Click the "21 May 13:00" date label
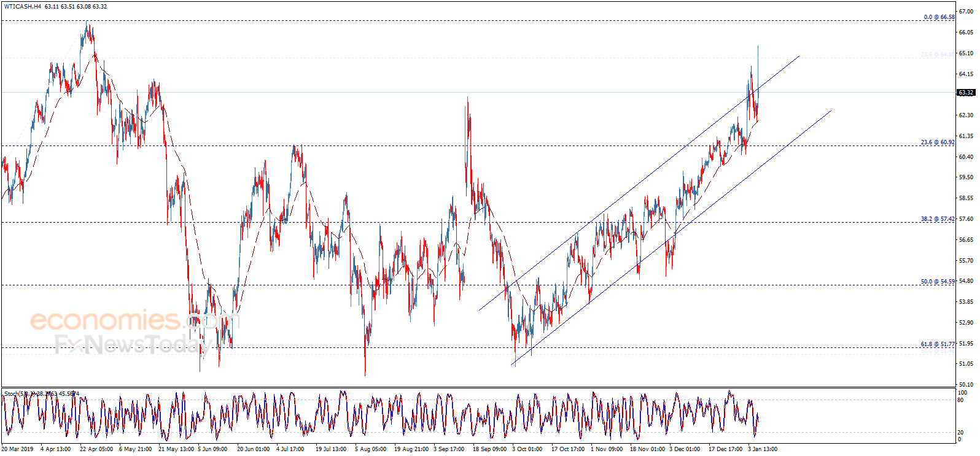 click(x=175, y=449)
